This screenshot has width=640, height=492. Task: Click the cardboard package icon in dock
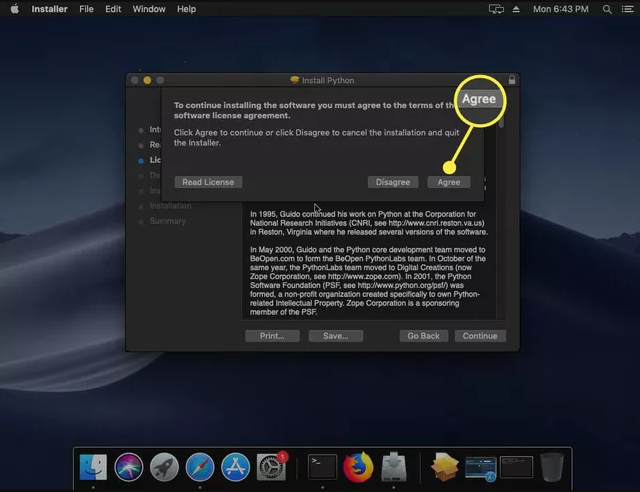[x=444, y=467]
